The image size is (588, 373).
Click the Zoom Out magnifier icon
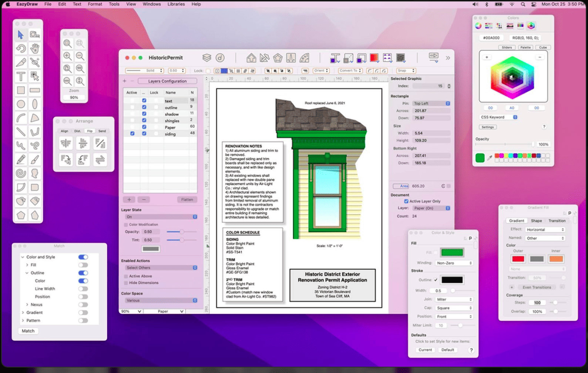click(x=80, y=56)
